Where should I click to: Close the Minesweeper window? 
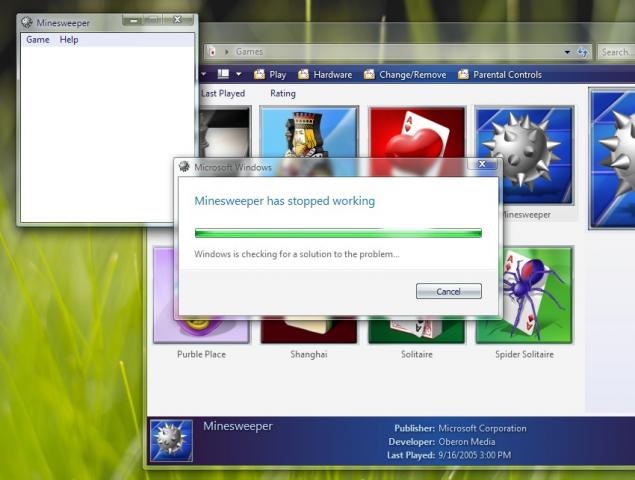(x=177, y=20)
